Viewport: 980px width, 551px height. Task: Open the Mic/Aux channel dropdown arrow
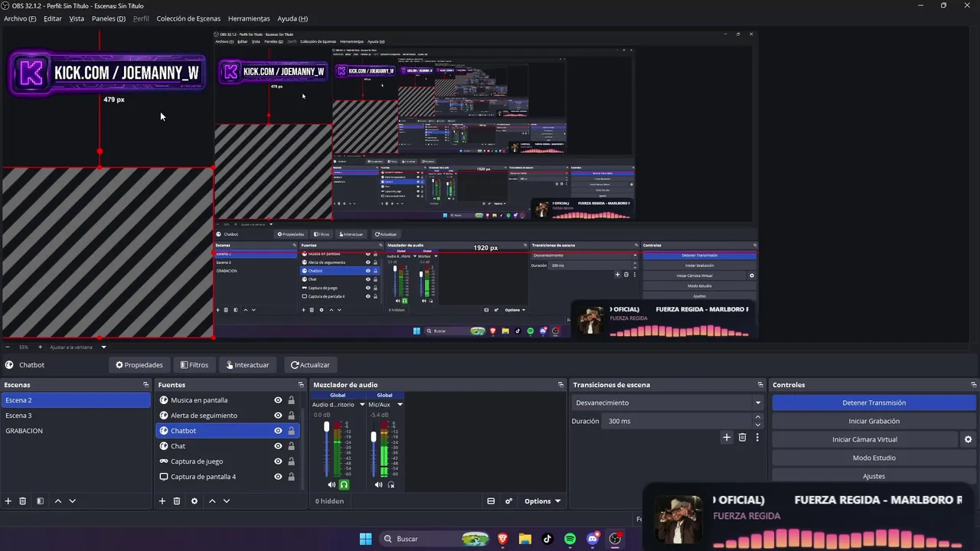click(x=400, y=405)
